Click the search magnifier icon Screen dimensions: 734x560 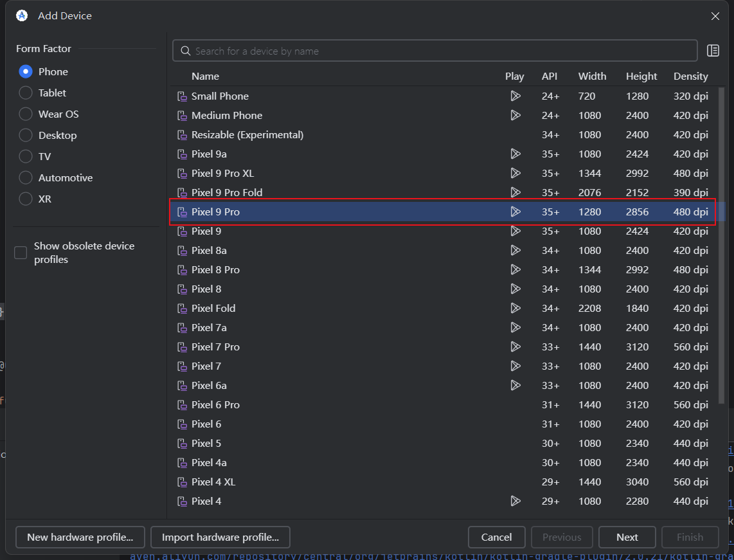coord(186,51)
